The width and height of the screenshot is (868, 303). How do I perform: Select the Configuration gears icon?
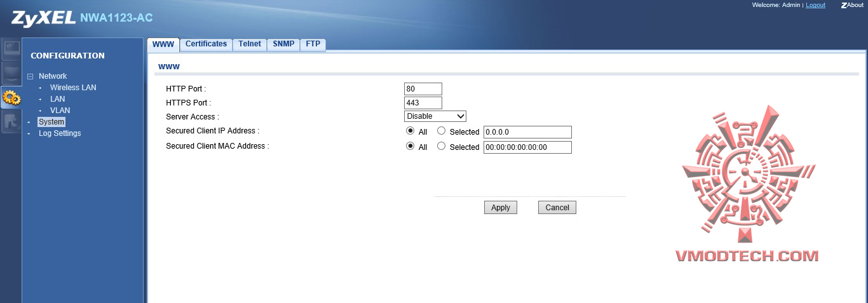tap(11, 98)
